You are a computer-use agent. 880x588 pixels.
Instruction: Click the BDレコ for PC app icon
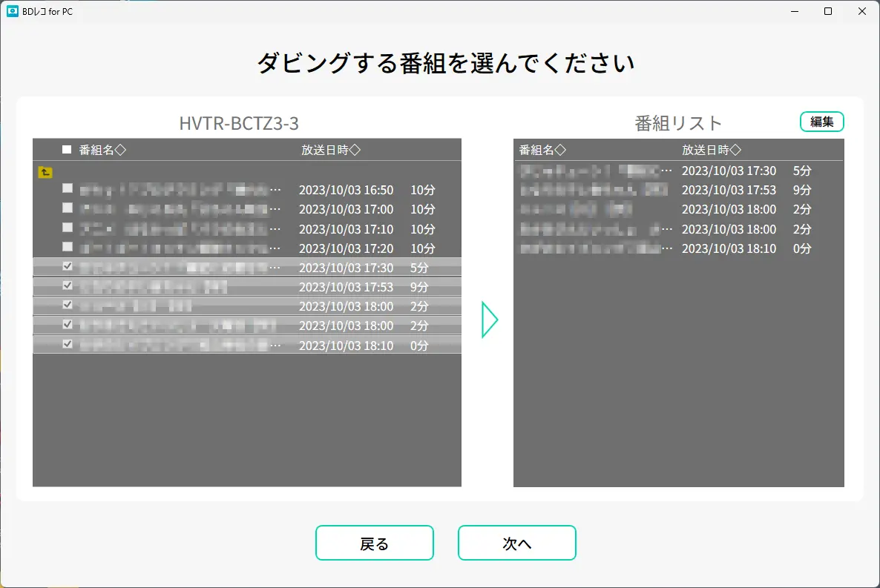[13, 11]
